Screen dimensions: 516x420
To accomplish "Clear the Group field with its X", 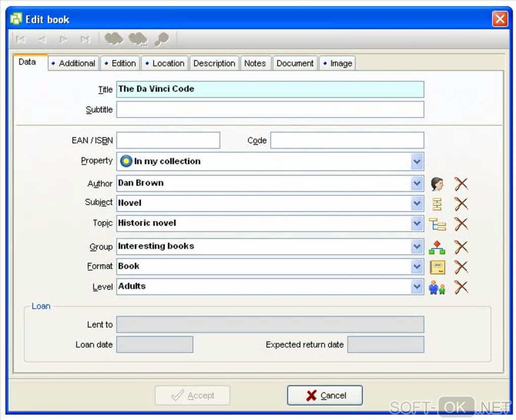I will 461,247.
